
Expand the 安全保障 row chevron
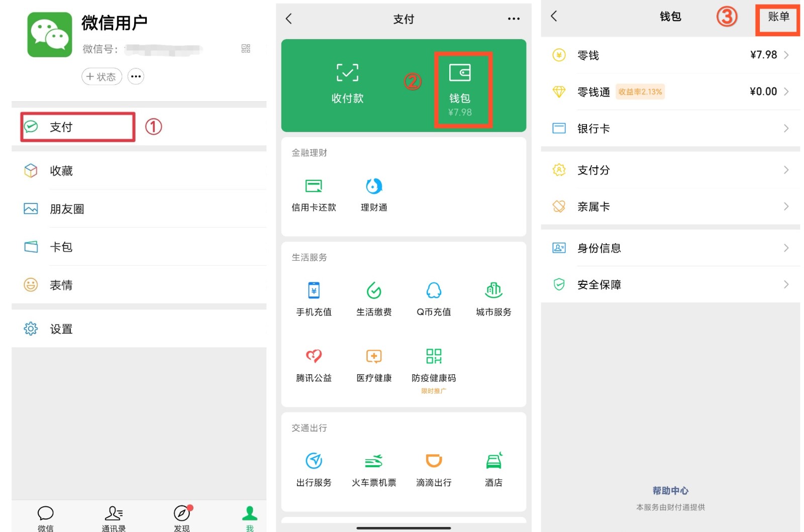click(786, 284)
